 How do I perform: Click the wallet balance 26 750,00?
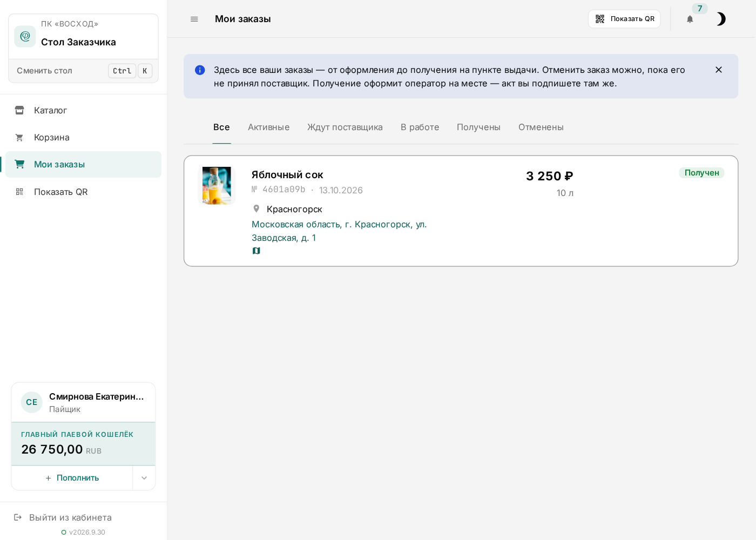[52, 449]
